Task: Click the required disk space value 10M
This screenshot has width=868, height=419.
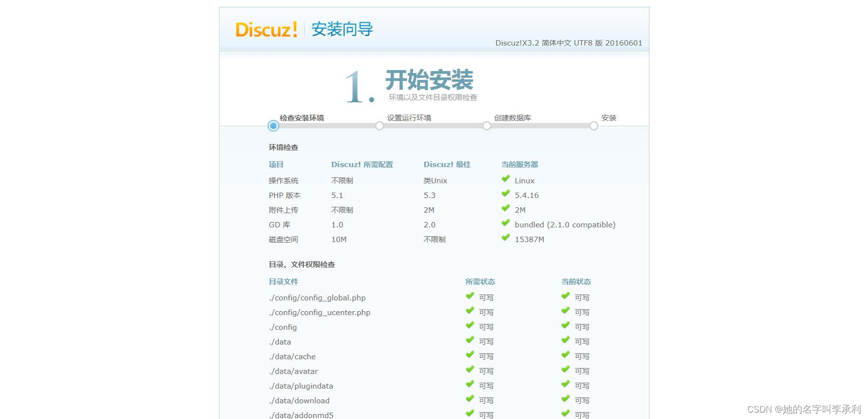Action: click(x=339, y=239)
